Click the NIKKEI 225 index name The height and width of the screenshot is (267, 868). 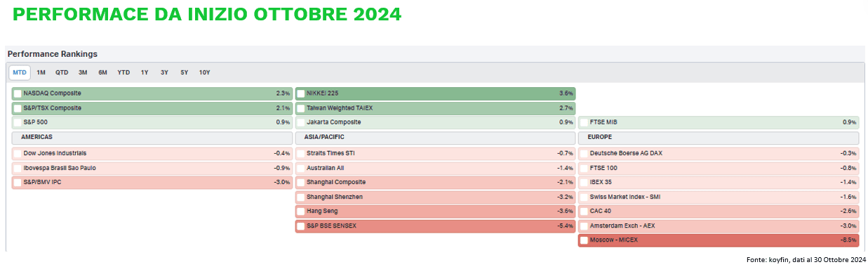(323, 93)
